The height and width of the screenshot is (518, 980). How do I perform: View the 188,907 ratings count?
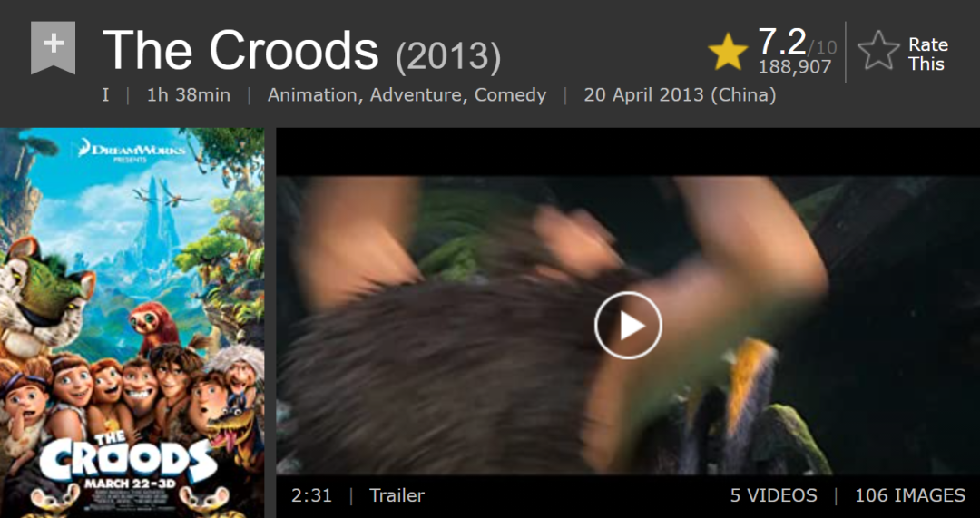pos(795,67)
